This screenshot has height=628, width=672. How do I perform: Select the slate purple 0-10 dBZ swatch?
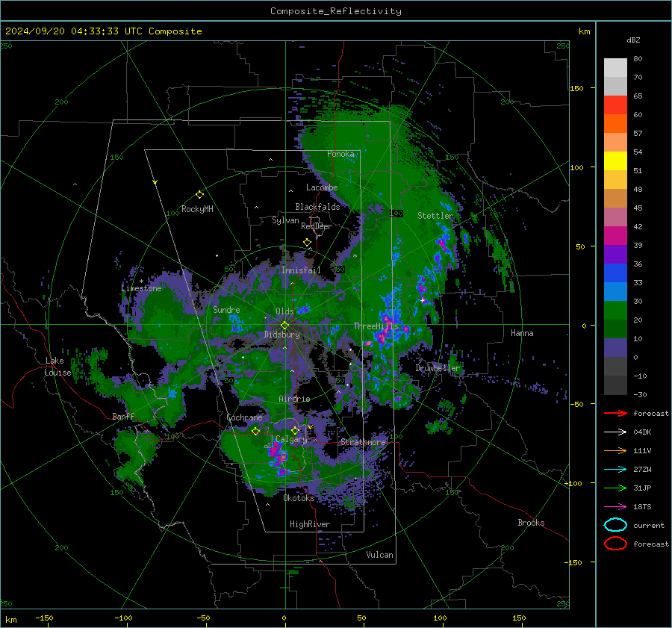tap(615, 348)
